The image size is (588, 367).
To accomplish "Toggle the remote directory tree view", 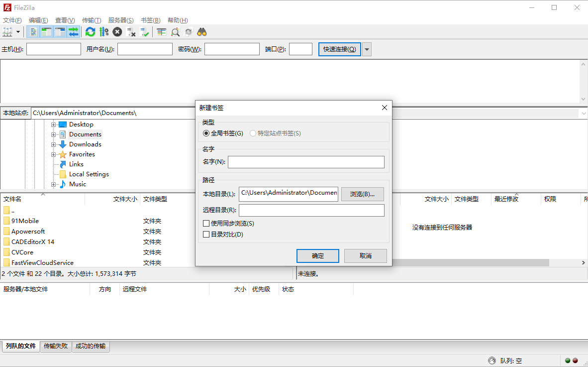I will pyautogui.click(x=59, y=31).
